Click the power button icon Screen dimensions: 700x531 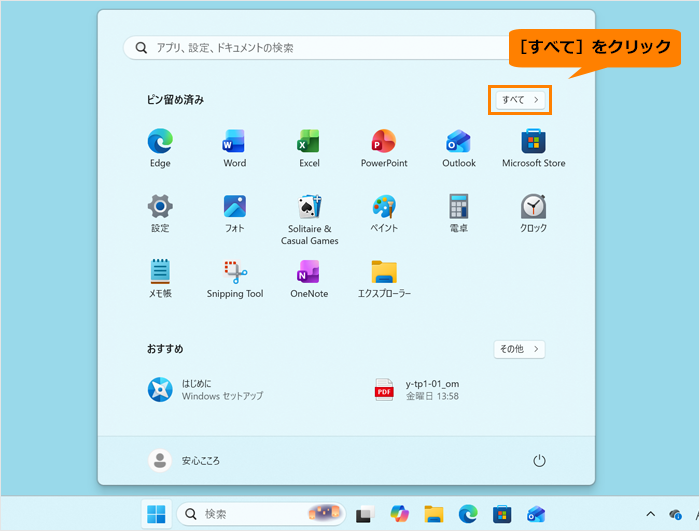click(539, 460)
